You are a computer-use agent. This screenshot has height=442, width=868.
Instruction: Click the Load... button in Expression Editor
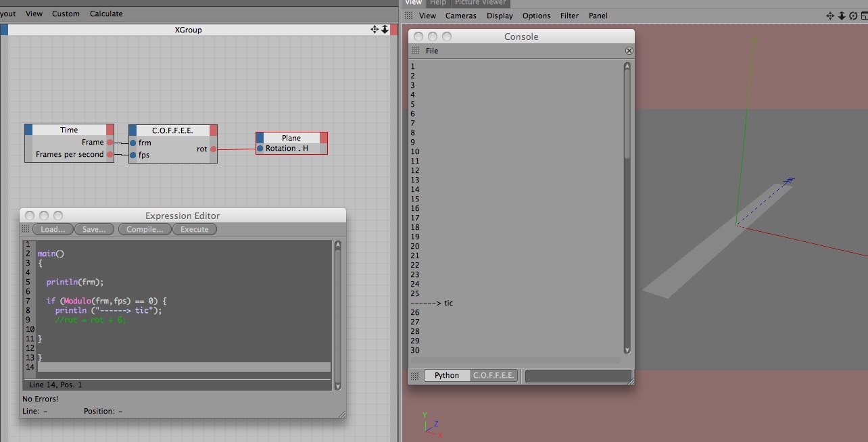(53, 229)
